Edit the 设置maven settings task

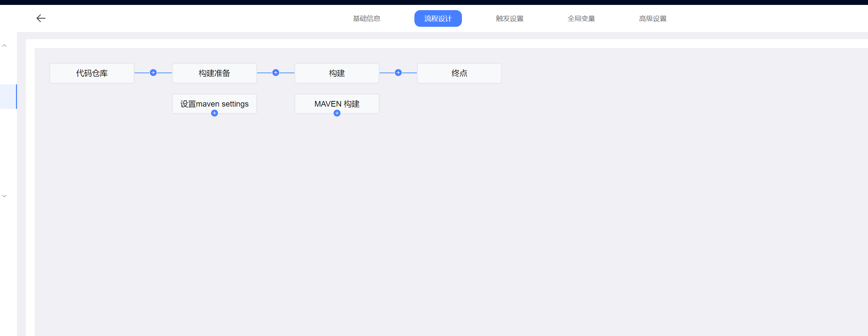tap(214, 104)
